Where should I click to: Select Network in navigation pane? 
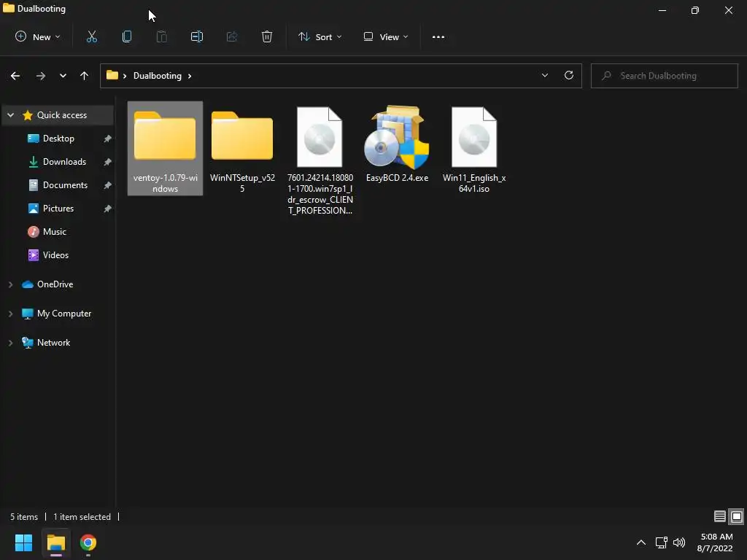pos(53,343)
